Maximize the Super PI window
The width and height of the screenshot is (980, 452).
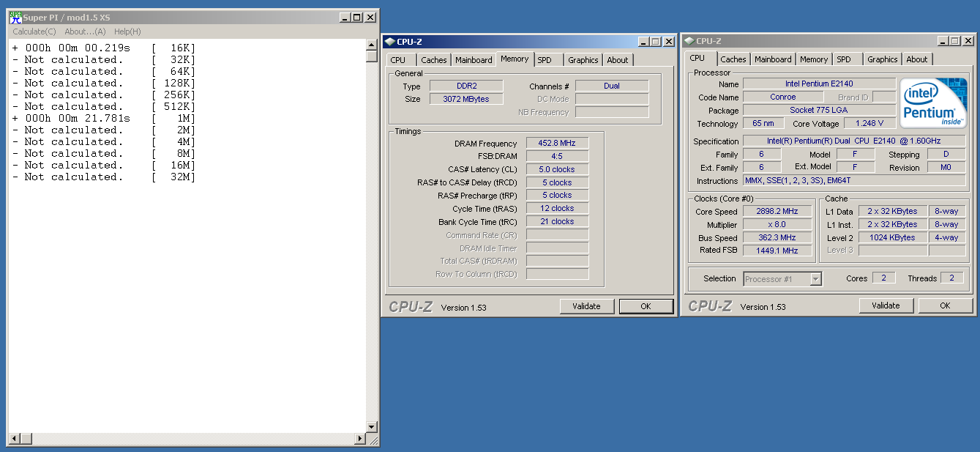pyautogui.click(x=357, y=18)
